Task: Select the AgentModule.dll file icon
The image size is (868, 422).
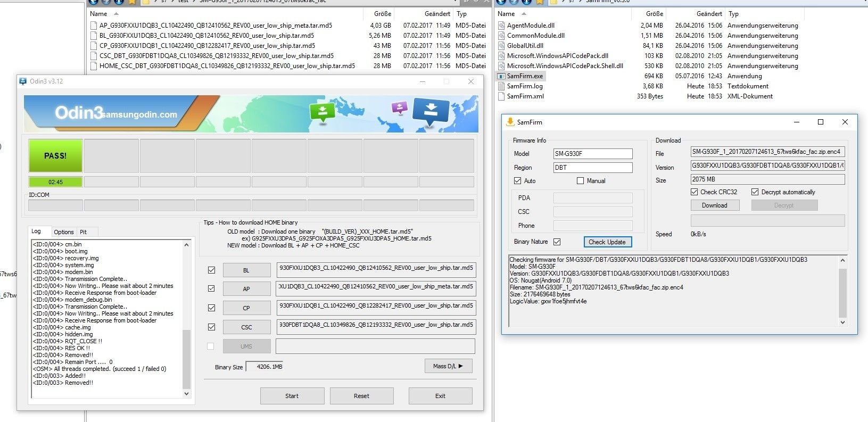Action: 501,26
